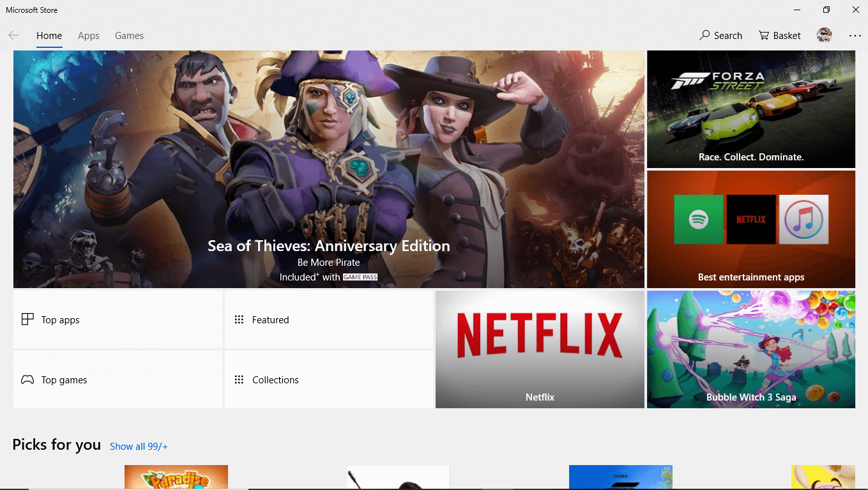
Task: Open Sea of Thieves: Anniversary Edition banner
Action: pos(329,169)
